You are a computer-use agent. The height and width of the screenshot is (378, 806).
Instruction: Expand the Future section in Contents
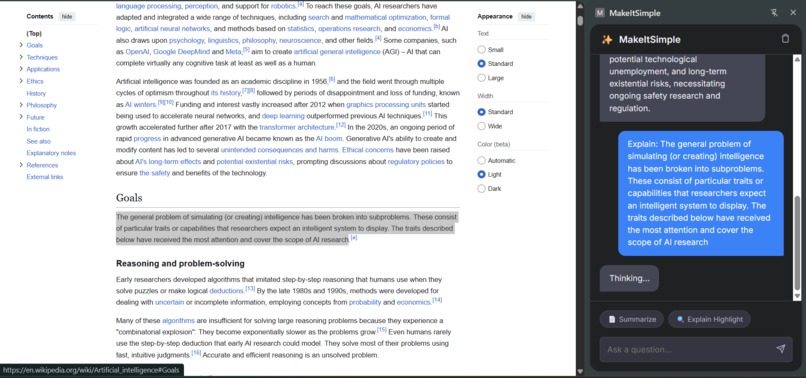[x=21, y=117]
